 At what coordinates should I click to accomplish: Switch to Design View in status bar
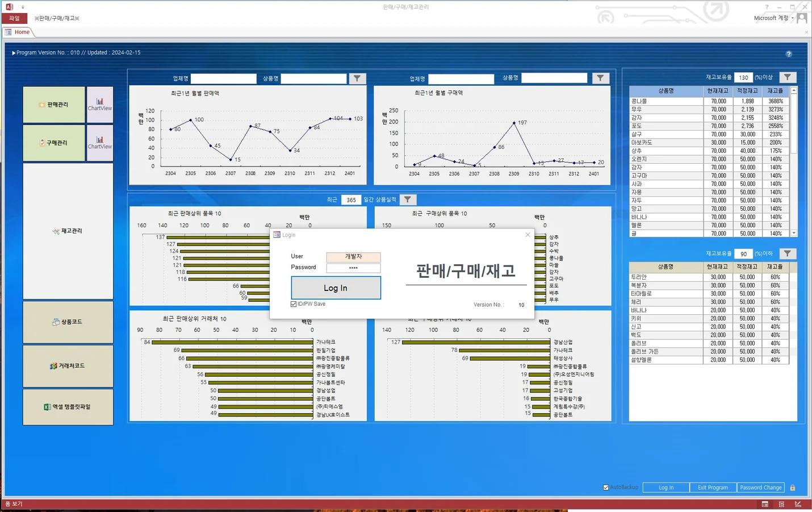[x=798, y=504]
